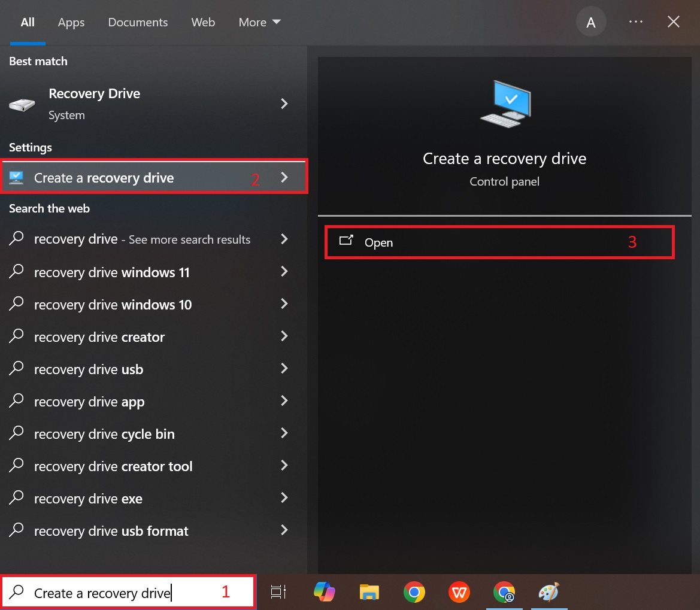This screenshot has height=610, width=700.
Task: Switch to the Apps search tab
Action: [71, 22]
